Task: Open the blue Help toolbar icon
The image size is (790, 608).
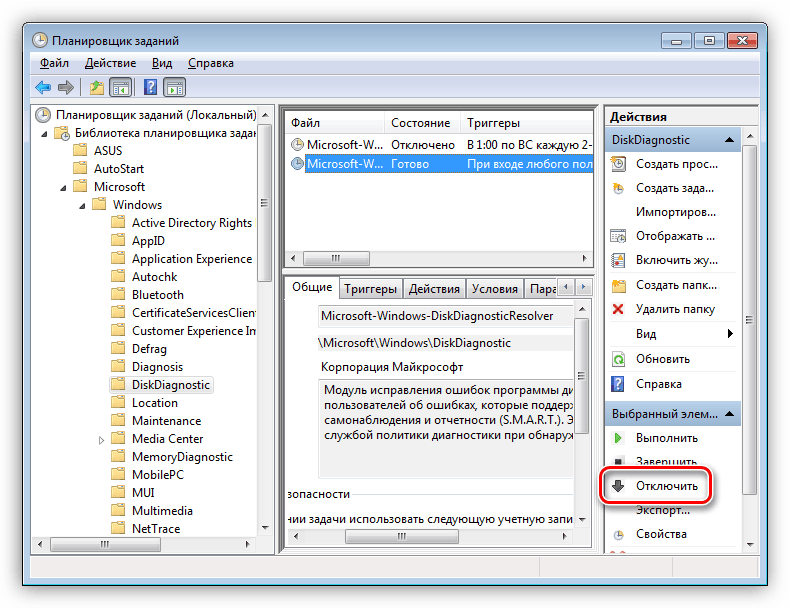Action: pos(150,88)
